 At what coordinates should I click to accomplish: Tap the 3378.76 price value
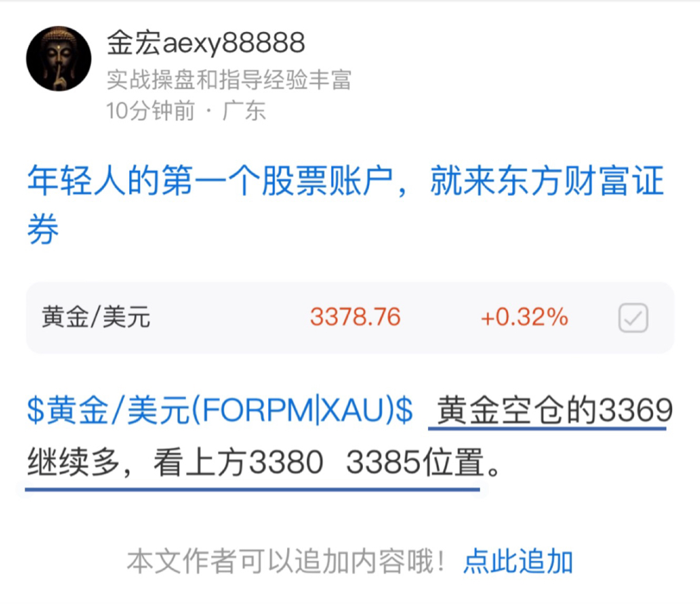355,317
